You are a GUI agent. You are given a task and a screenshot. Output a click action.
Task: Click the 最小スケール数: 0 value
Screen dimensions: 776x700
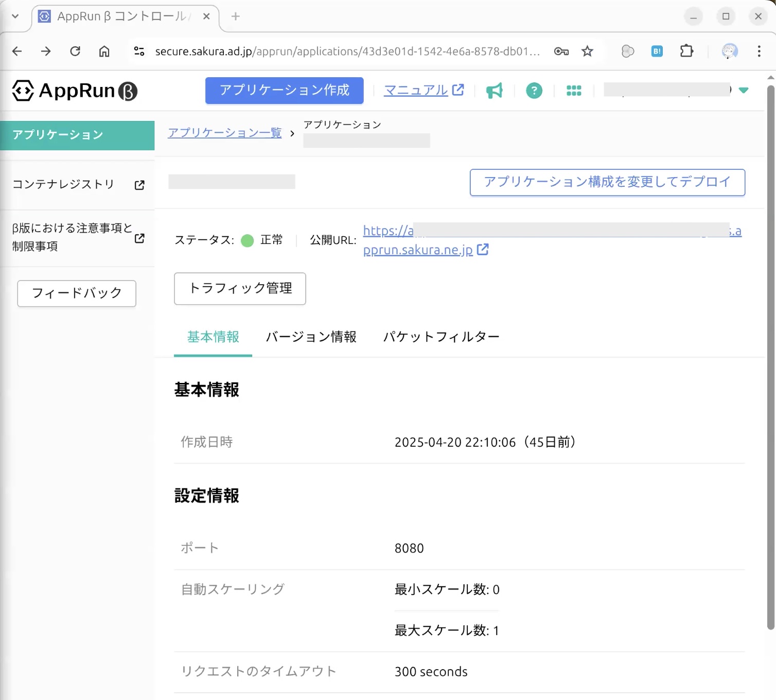[447, 590]
